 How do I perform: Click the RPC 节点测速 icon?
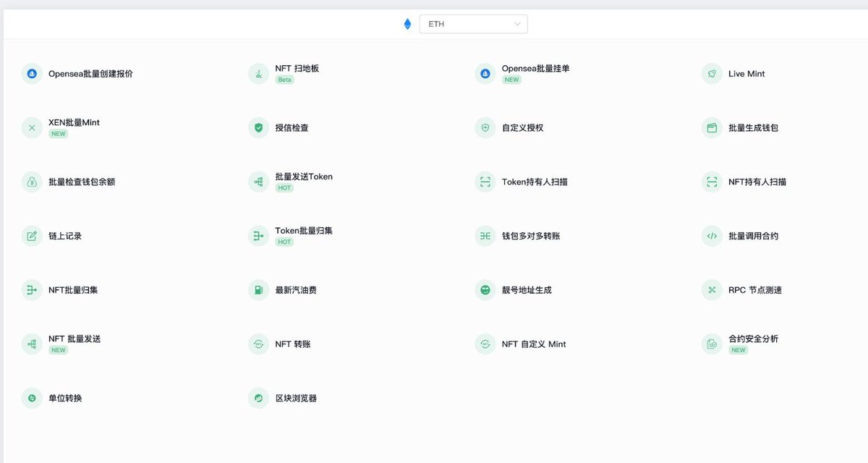tap(712, 289)
